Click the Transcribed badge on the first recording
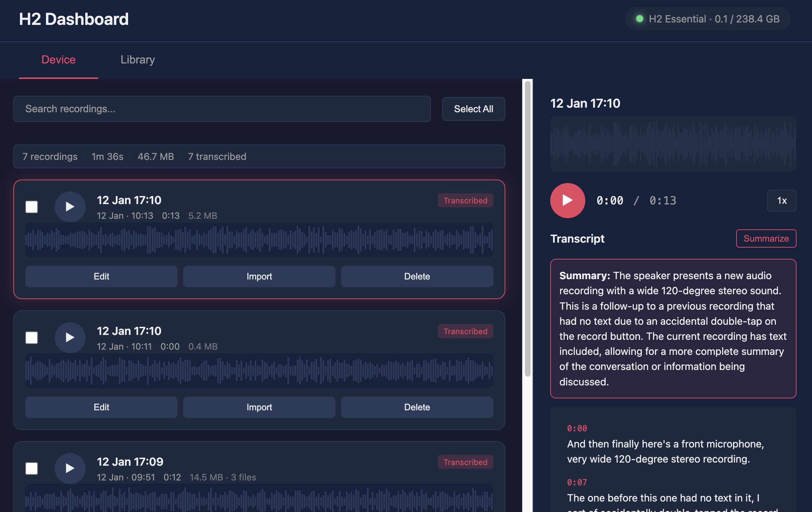 (465, 200)
